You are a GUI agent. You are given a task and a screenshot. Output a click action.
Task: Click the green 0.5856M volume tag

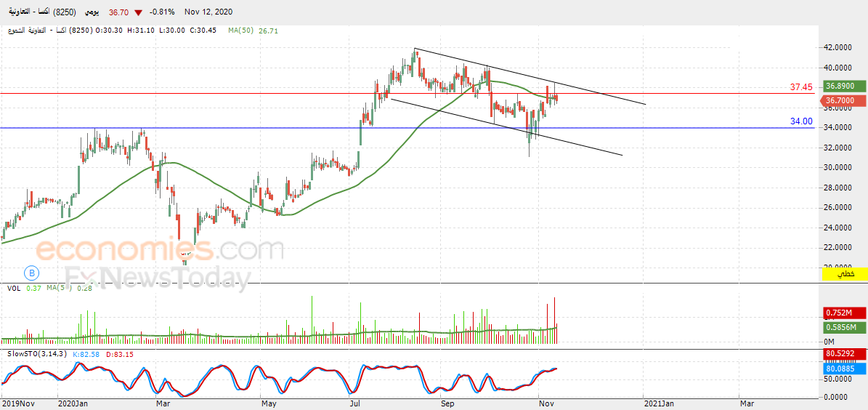pyautogui.click(x=845, y=328)
